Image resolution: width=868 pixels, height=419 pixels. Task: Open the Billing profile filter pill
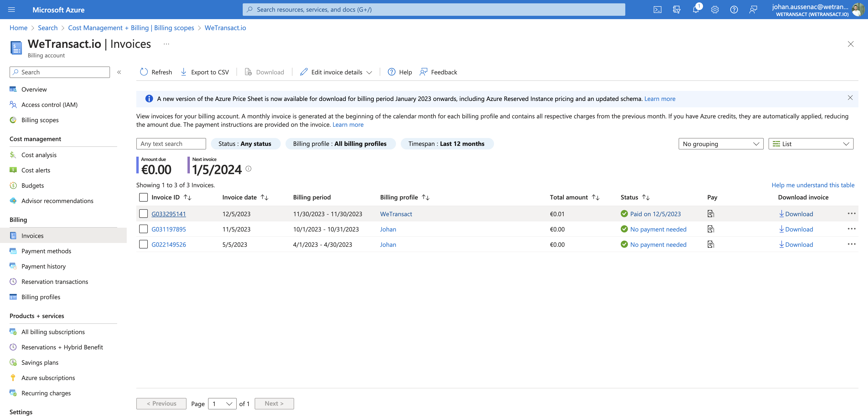340,144
